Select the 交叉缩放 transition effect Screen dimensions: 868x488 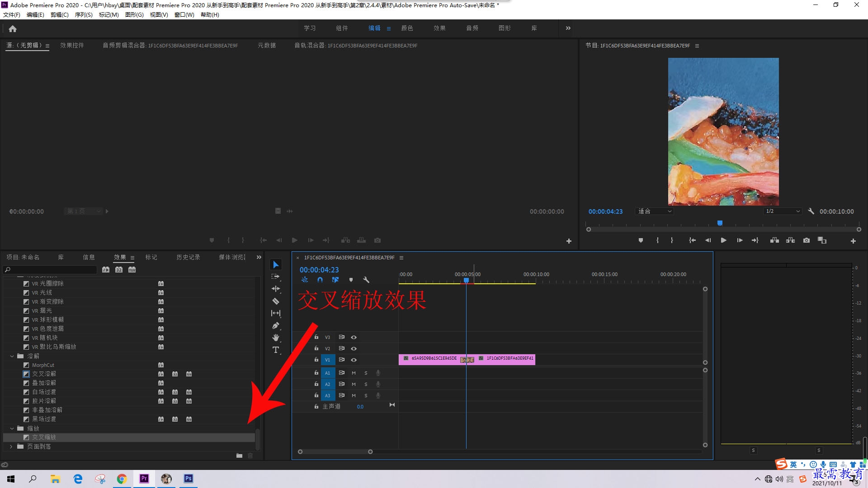[129, 437]
